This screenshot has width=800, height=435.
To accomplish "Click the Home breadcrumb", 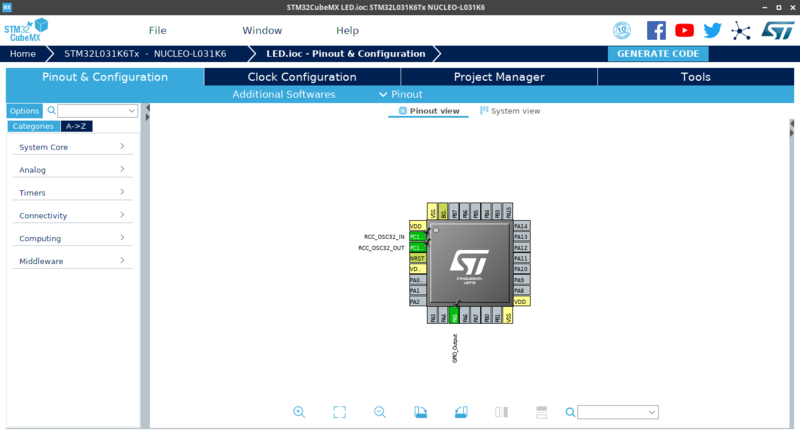I will pos(23,53).
